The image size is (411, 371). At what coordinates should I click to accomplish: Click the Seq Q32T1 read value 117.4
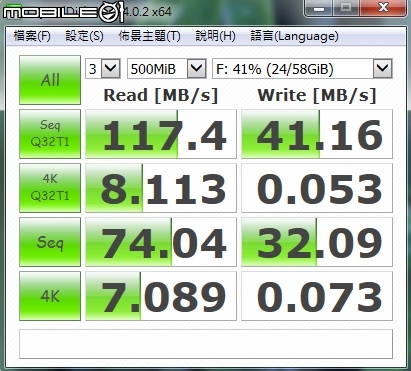pyautogui.click(x=161, y=134)
